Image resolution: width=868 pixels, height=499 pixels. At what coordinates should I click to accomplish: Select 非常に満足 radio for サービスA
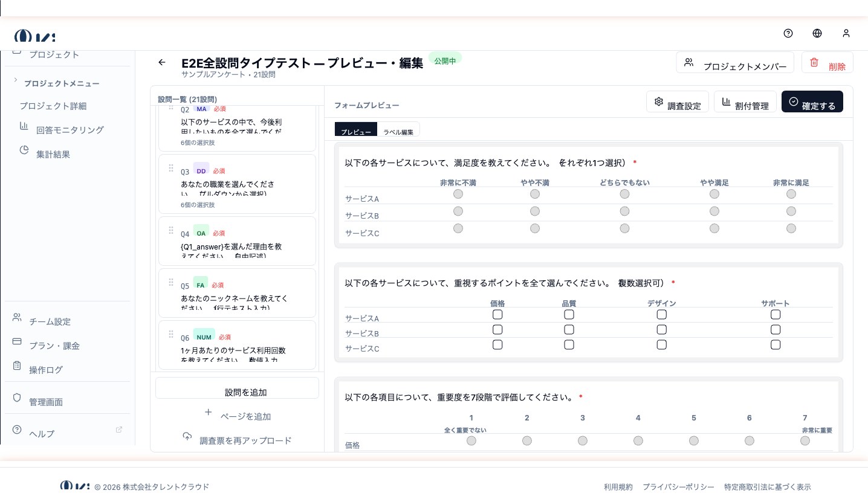[x=791, y=194]
